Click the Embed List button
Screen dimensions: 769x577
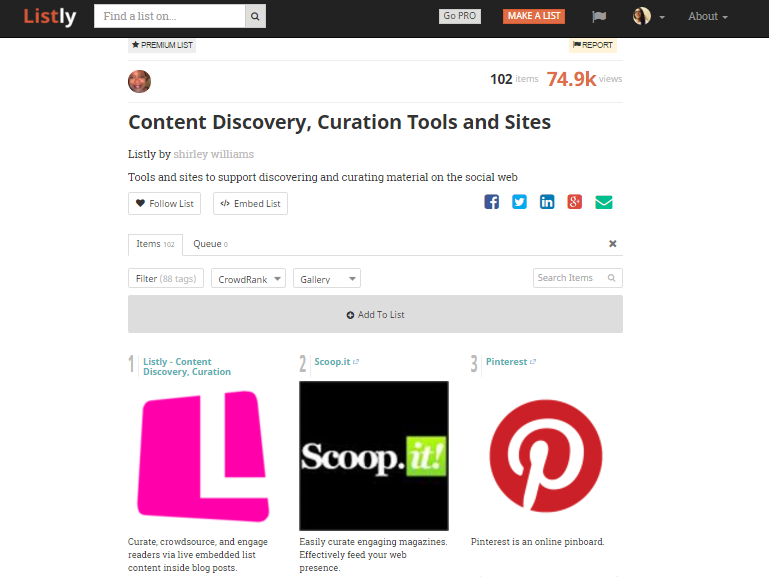click(250, 203)
